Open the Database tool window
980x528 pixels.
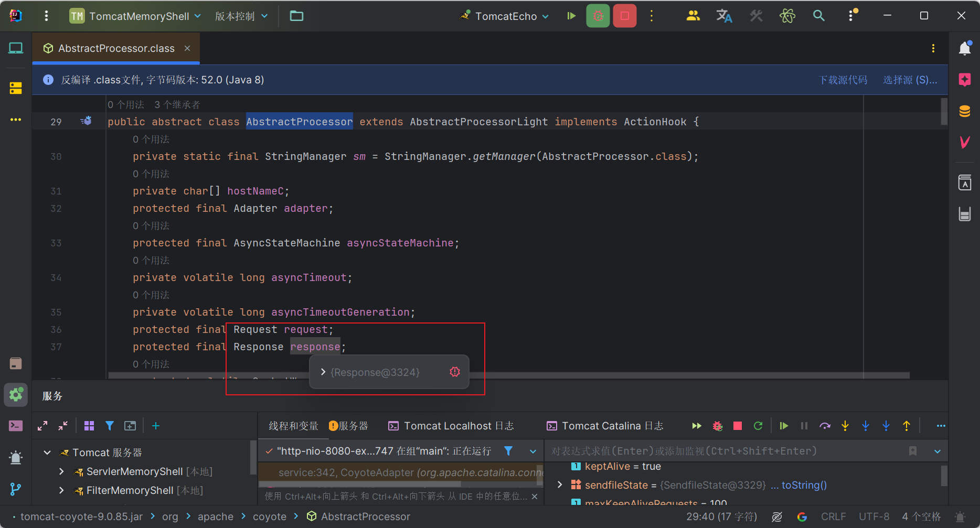[965, 111]
